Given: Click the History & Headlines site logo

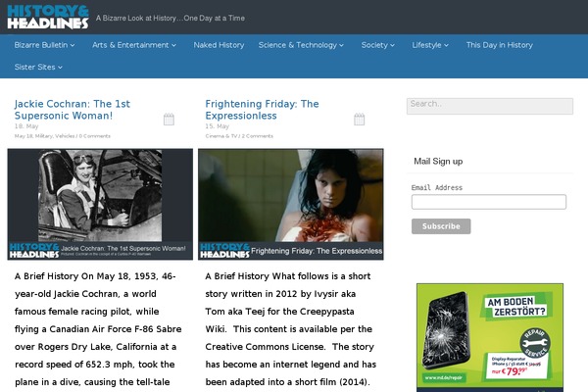Looking at the screenshot, I should click(x=48, y=18).
